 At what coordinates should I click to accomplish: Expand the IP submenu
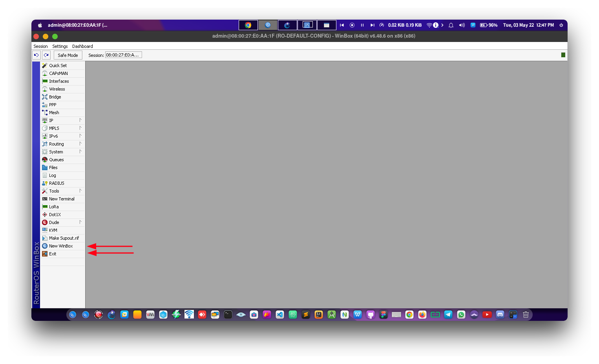80,120
